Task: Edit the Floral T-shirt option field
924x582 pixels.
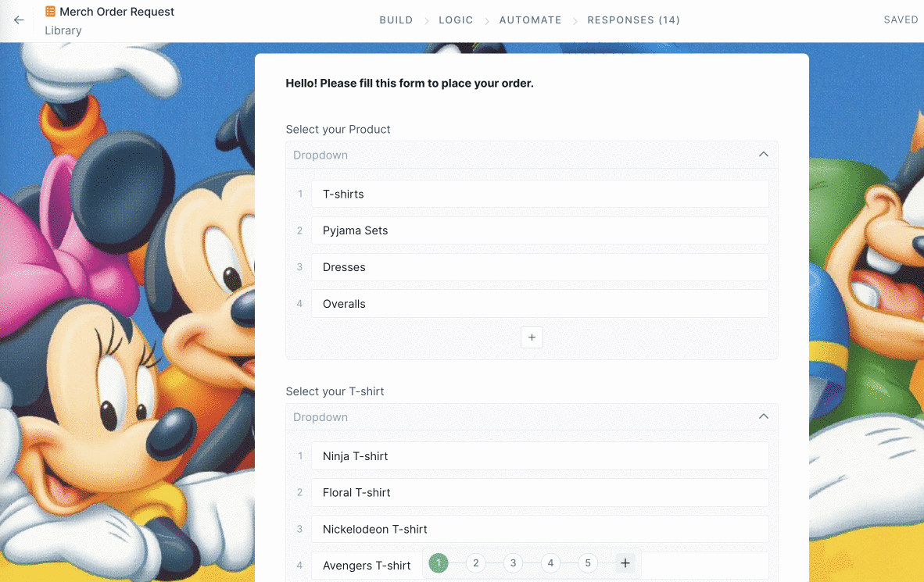Action: click(540, 492)
